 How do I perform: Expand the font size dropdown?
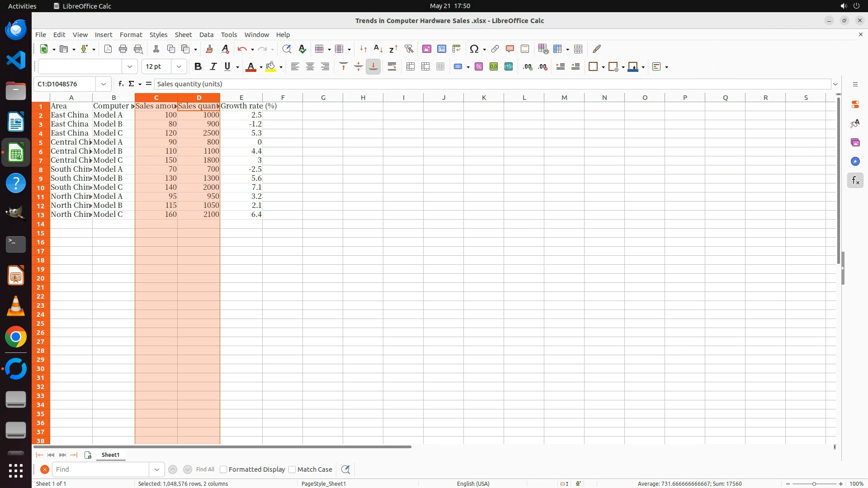tap(179, 67)
